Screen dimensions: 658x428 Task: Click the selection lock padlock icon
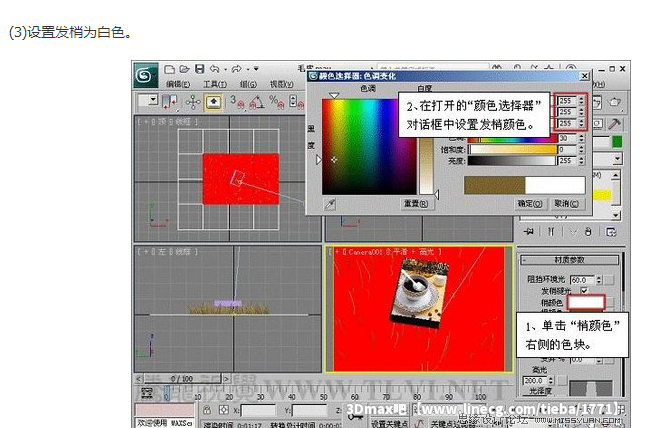click(x=206, y=410)
